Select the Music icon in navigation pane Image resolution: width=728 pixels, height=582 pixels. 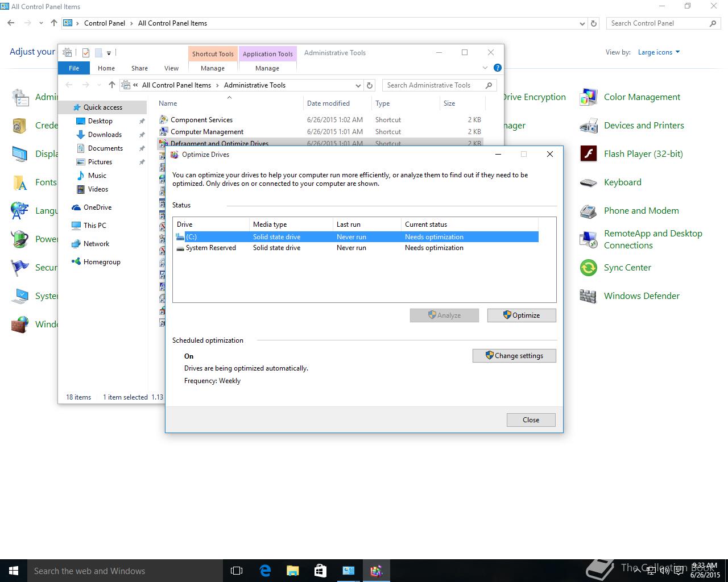[x=80, y=176]
